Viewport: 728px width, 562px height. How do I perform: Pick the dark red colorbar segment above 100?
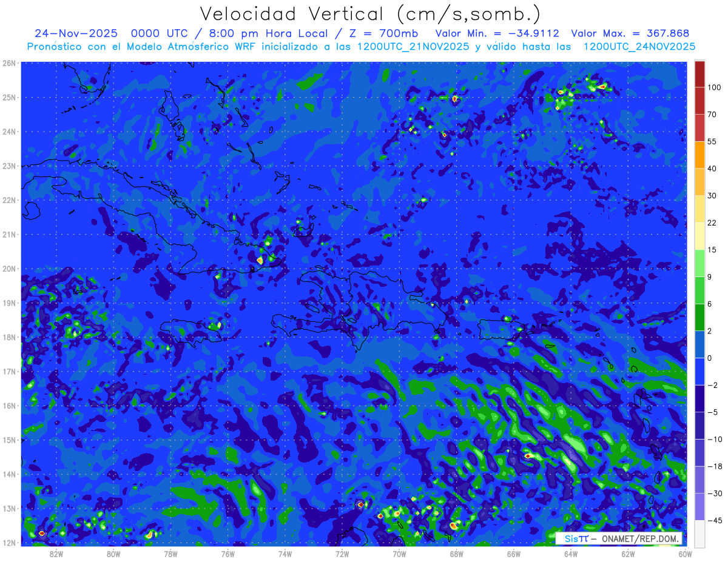coord(699,74)
